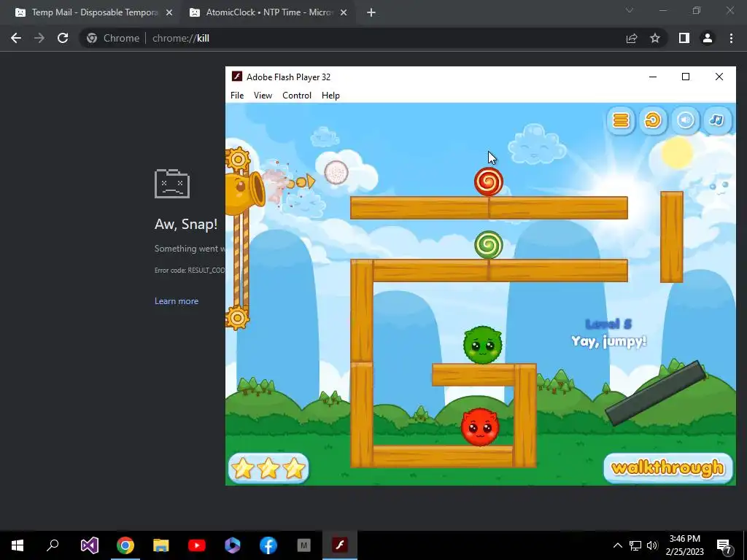Fire the golden cannon

245,192
